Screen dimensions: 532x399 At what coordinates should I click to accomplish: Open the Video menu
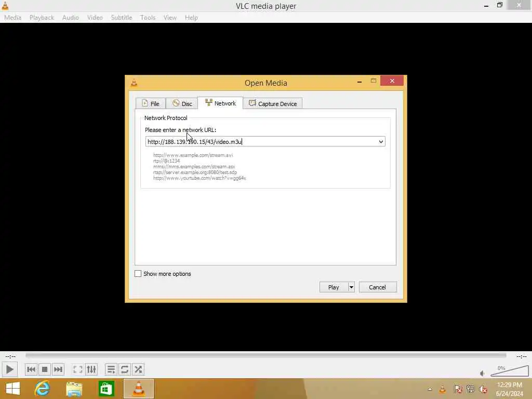[x=95, y=18]
